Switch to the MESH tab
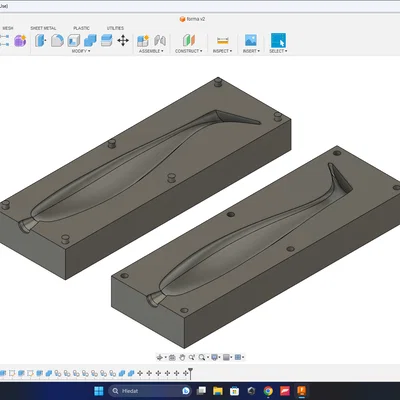400x400 pixels. tap(8, 28)
